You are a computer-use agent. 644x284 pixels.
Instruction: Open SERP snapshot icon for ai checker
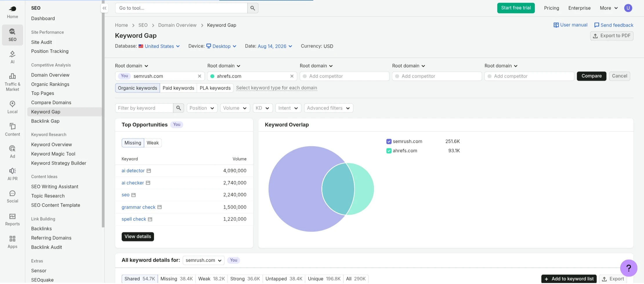[148, 183]
